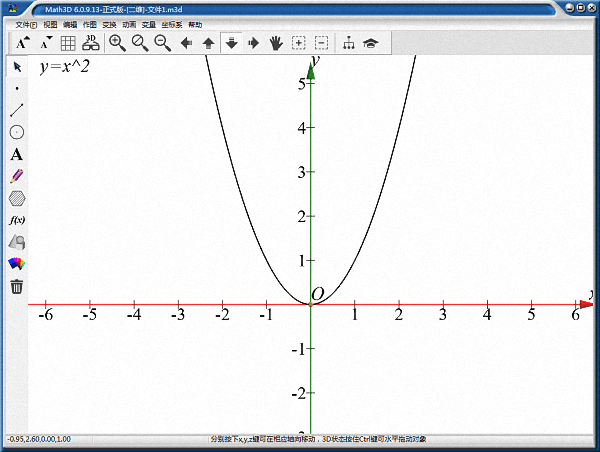The height and width of the screenshot is (452, 600).
Task: Open the 文件 (File) menu
Action: [26, 24]
